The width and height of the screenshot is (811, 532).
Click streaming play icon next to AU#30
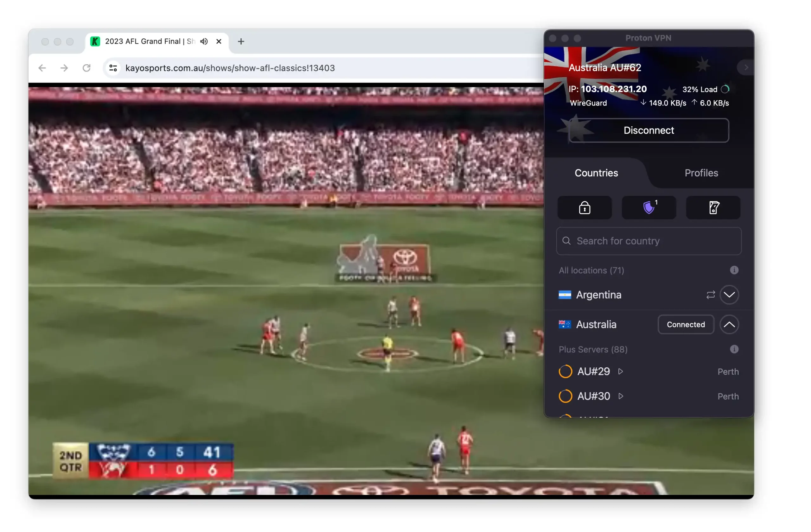[621, 396]
